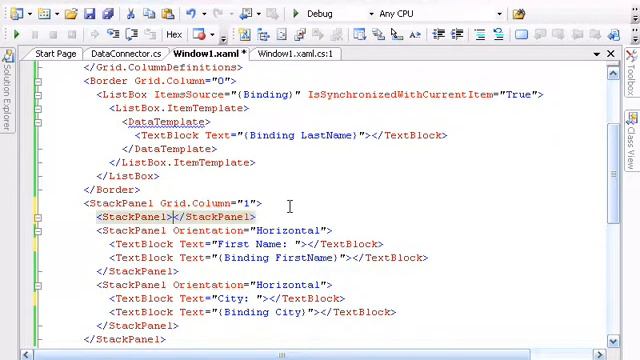Image resolution: width=640 pixels, height=360 pixels.
Task: Collapse the DataTemplate element
Action: pyautogui.click(x=38, y=122)
